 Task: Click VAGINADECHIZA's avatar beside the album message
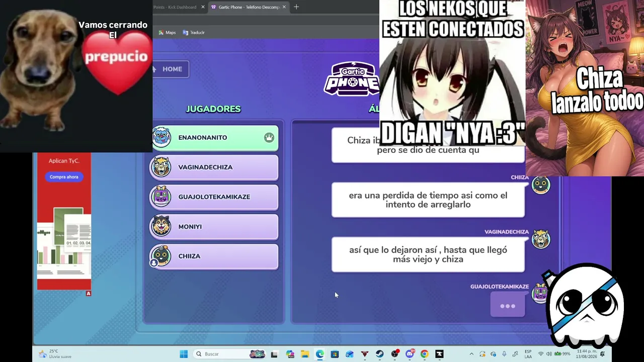coord(541,239)
